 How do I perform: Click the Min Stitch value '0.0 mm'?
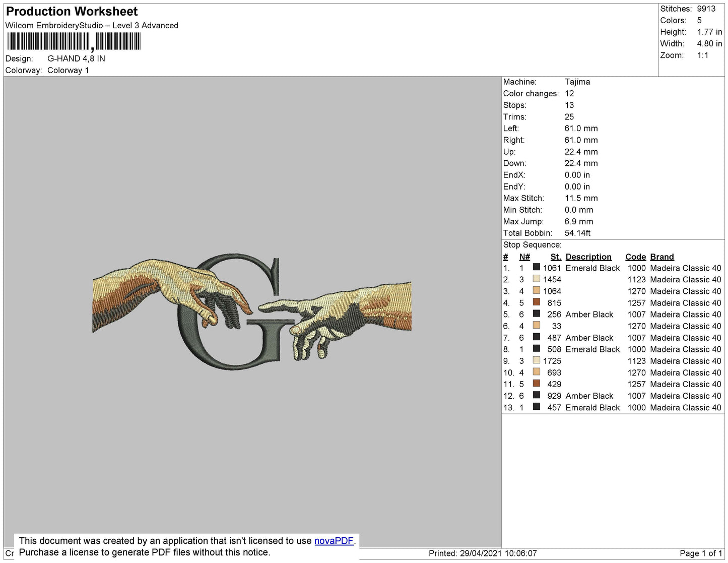coord(579,210)
